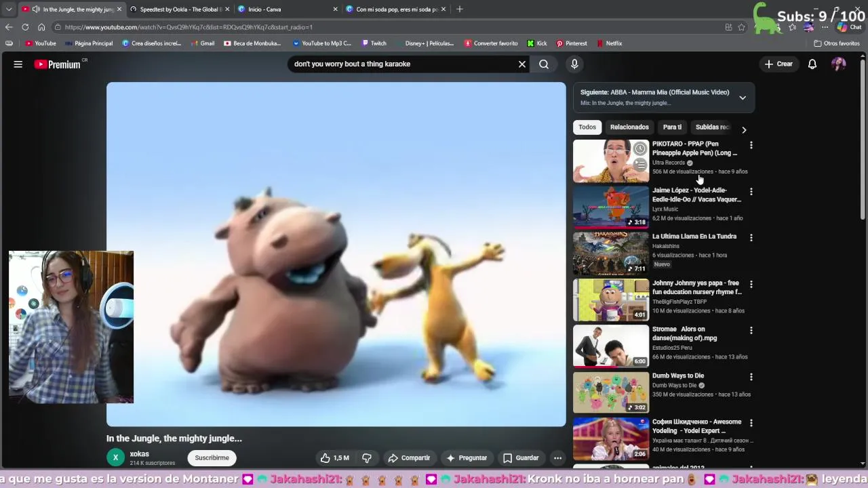The height and width of the screenshot is (488, 868).
Task: Dislike the video with thumbs down
Action: pos(367,457)
